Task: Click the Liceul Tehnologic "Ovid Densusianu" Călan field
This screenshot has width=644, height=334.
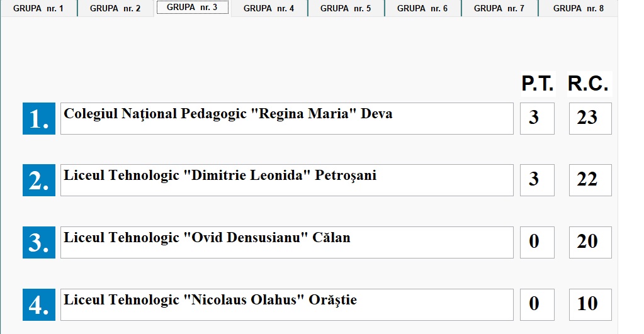Action: click(286, 242)
